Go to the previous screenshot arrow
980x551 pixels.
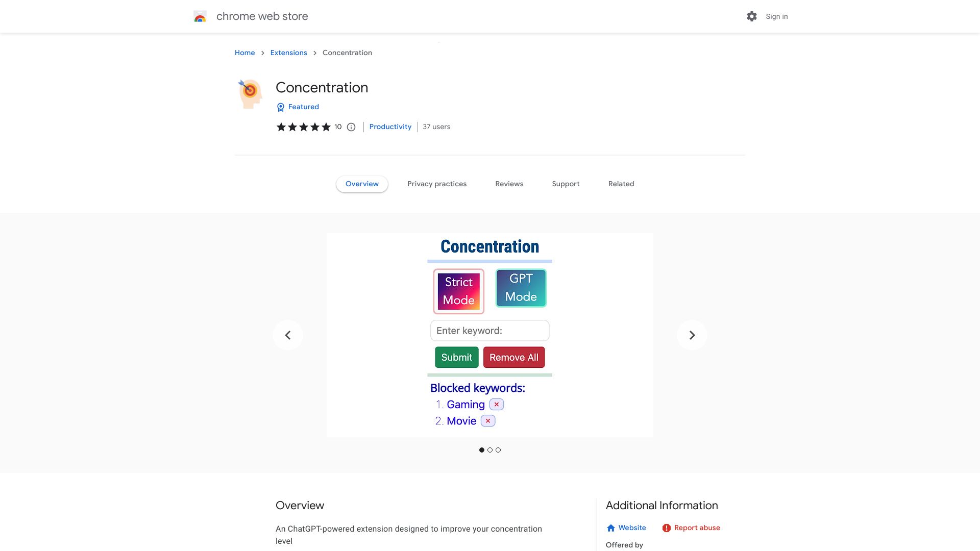pyautogui.click(x=288, y=335)
